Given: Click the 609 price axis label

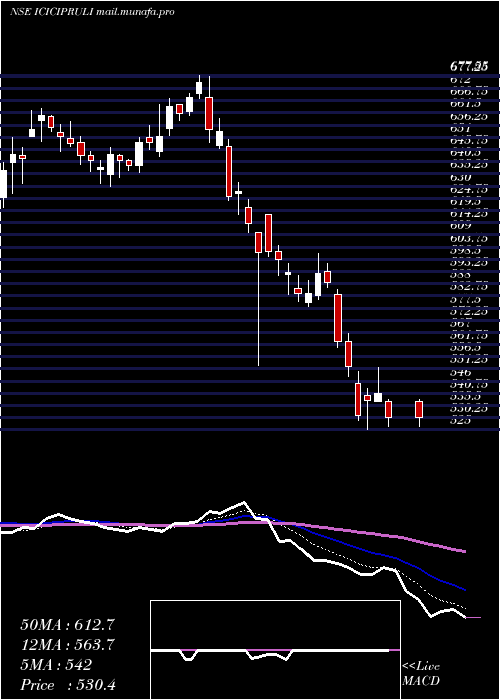Looking at the screenshot, I should 462,225.
